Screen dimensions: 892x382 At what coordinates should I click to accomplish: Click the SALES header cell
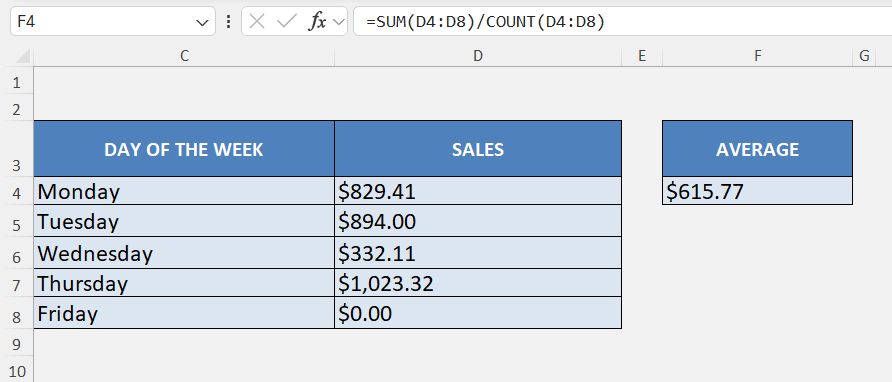(x=478, y=149)
